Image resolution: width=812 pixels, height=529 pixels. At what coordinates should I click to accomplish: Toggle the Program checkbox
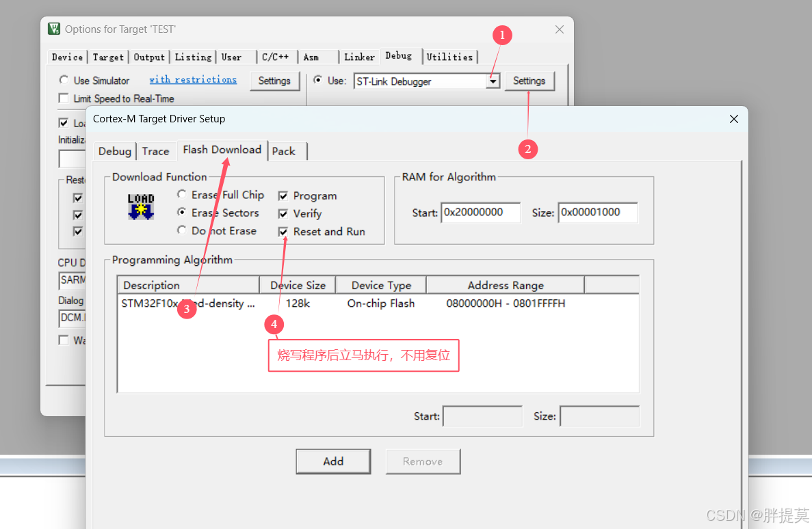(283, 195)
